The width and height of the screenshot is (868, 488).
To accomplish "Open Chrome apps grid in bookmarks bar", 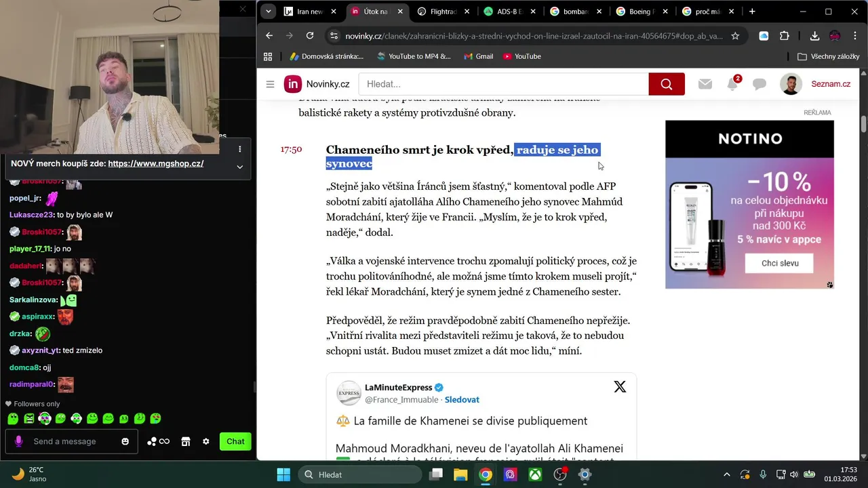I will 268,56.
